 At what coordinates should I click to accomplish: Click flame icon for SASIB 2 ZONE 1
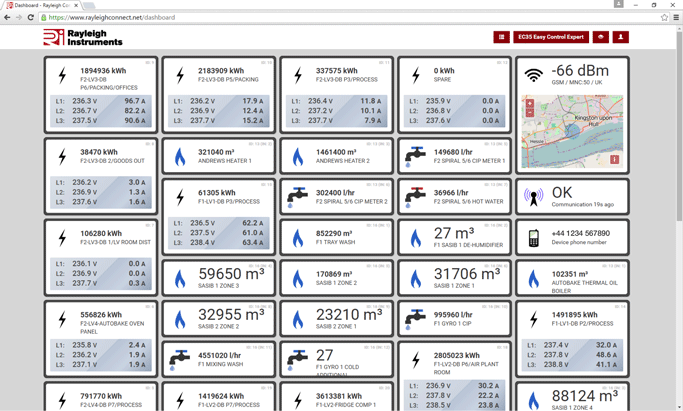pyautogui.click(x=298, y=320)
